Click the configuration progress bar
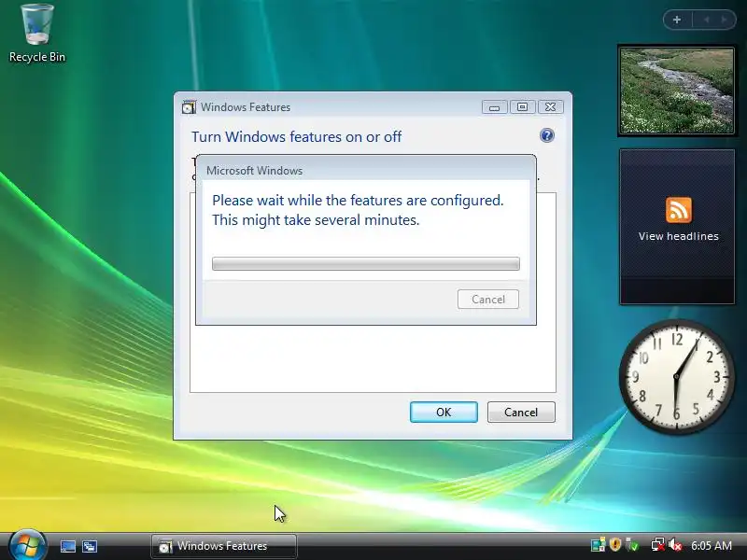The image size is (747, 560). [x=366, y=263]
